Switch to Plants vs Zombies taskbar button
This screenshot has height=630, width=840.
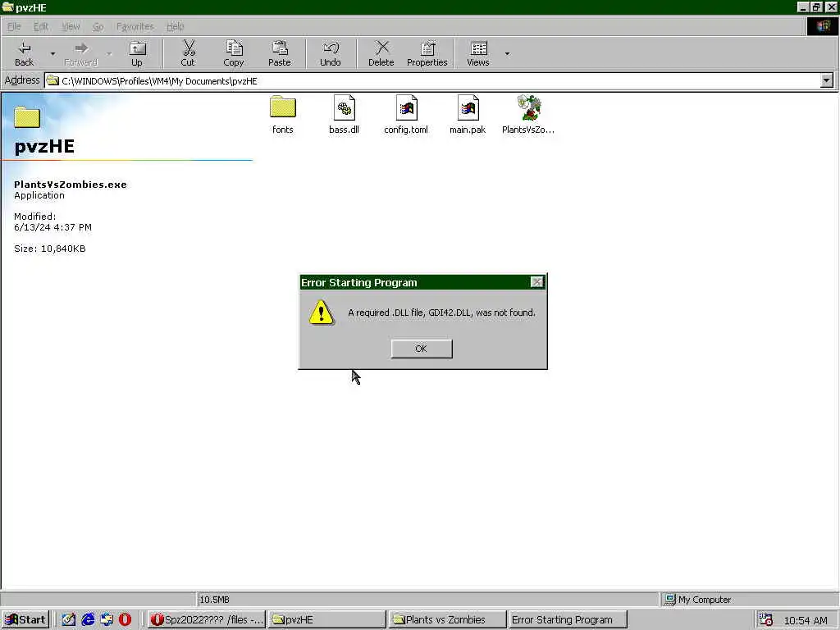(447, 620)
